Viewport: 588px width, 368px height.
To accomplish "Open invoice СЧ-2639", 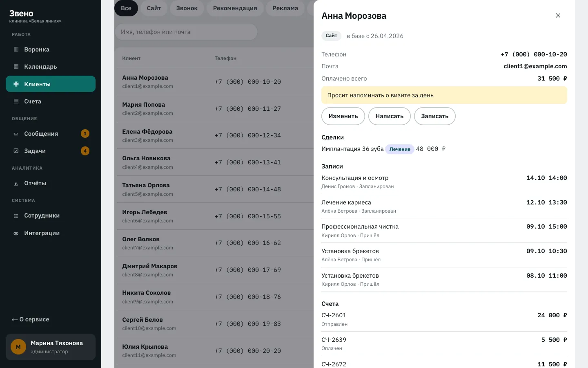I will click(444, 344).
